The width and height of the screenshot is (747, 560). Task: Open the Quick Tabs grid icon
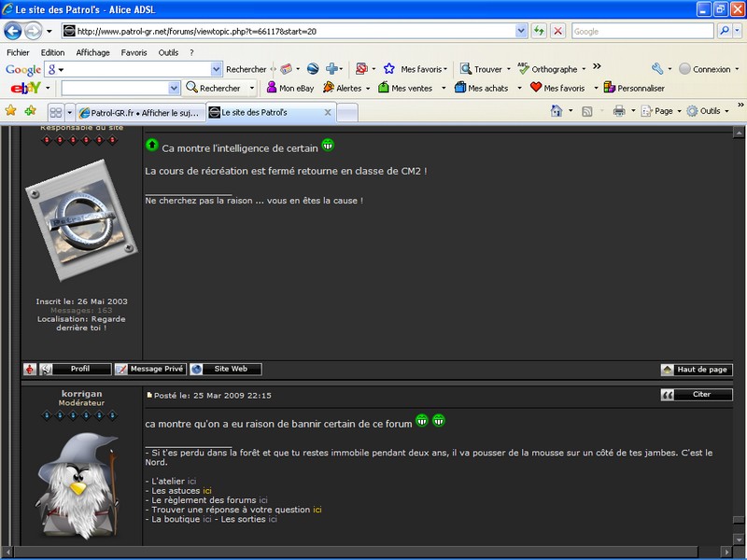[x=56, y=112]
